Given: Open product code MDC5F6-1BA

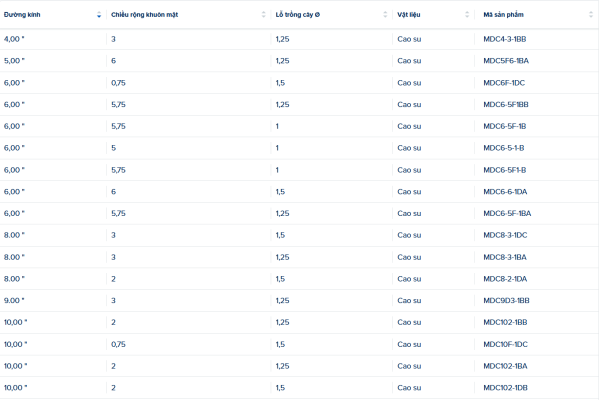Looking at the screenshot, I should click(506, 61).
